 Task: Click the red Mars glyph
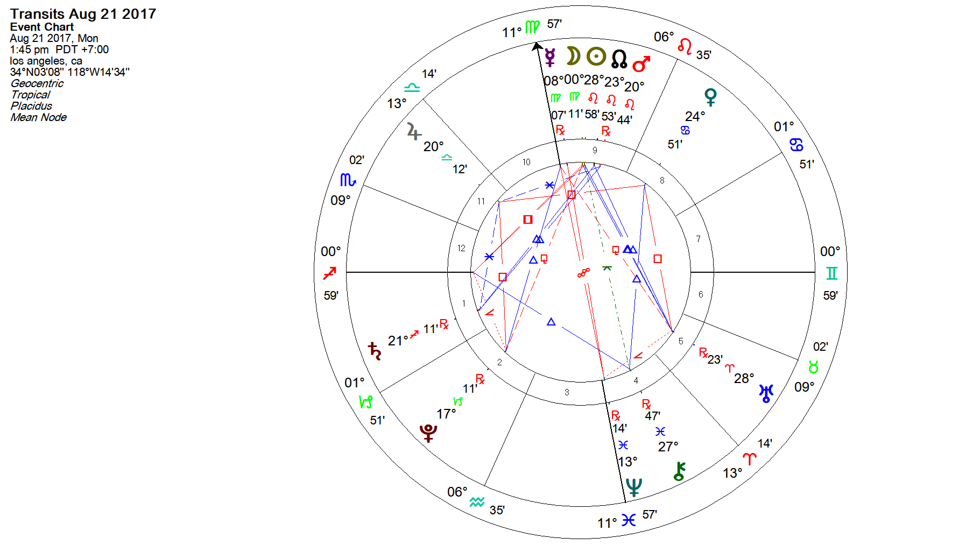tap(641, 64)
